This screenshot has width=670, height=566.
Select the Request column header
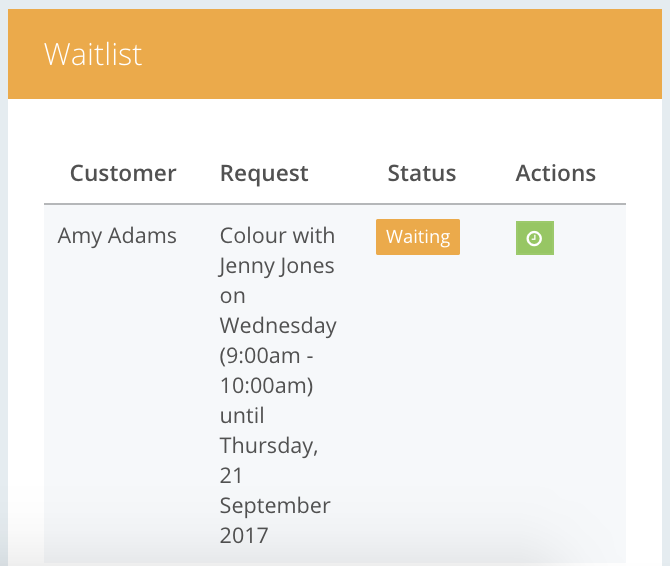(x=264, y=174)
